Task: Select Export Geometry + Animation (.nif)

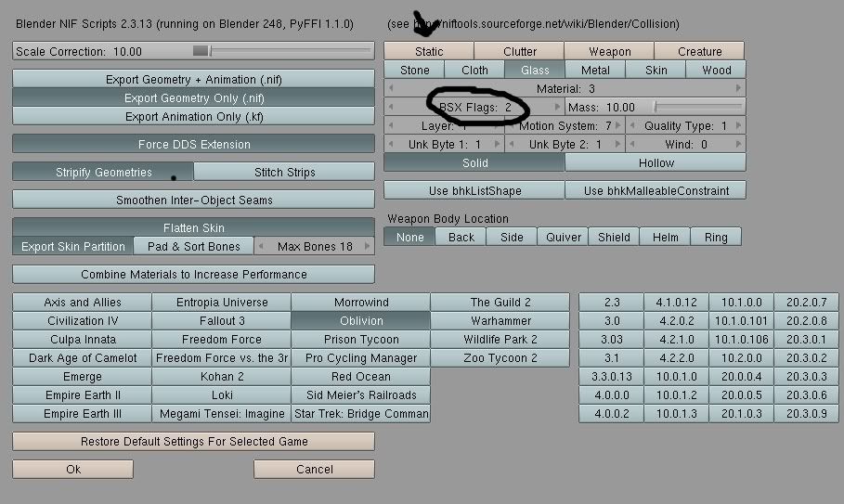Action: click(x=194, y=79)
